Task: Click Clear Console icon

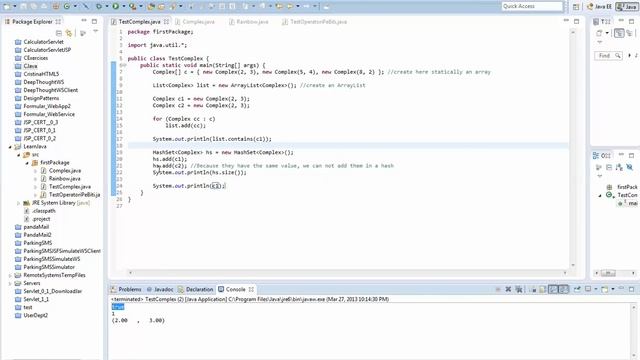Action: click(x=533, y=289)
